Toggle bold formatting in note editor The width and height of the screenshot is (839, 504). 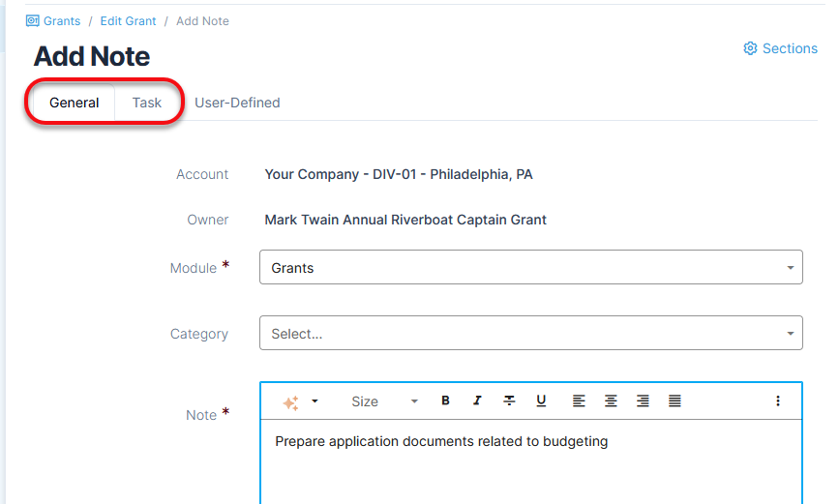click(445, 401)
